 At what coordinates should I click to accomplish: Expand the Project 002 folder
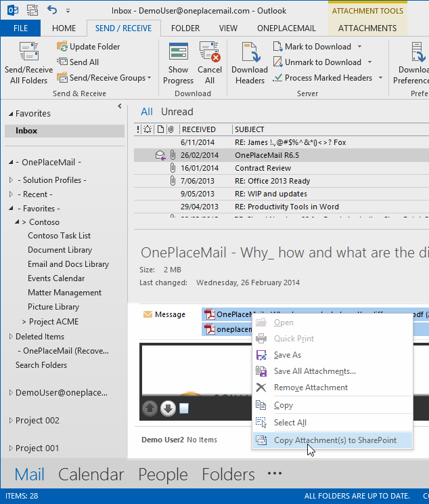[x=10, y=421]
